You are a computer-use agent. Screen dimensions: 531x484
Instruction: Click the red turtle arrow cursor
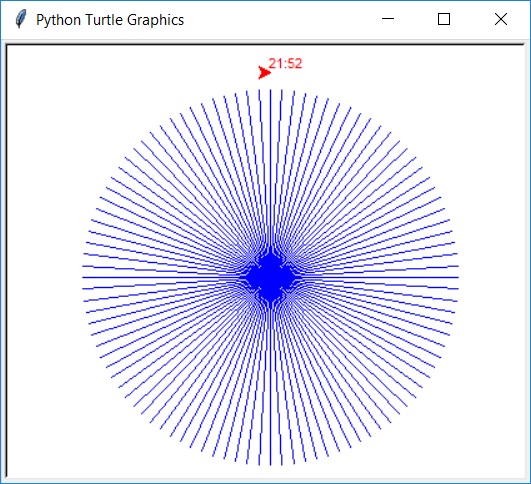pyautogui.click(x=264, y=73)
